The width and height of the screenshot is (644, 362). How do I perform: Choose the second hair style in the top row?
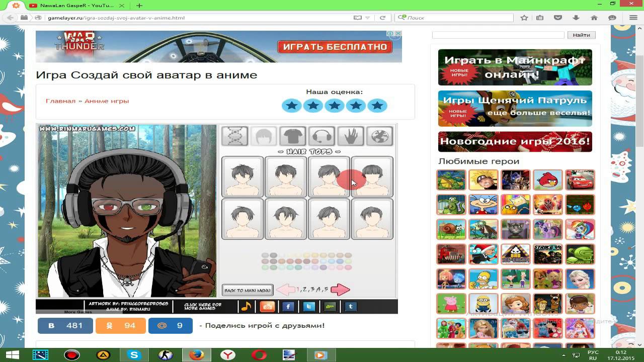(x=286, y=176)
